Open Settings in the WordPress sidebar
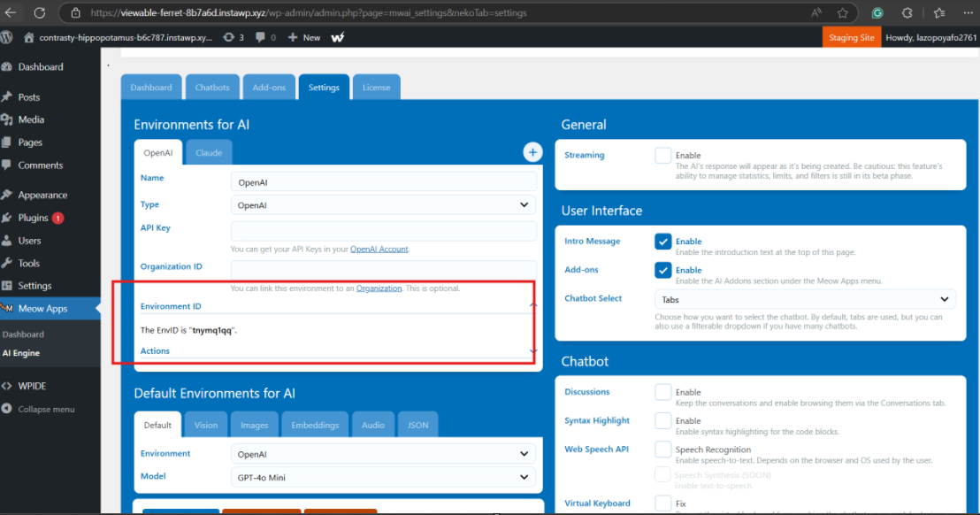Image resolution: width=980 pixels, height=515 pixels. point(34,286)
